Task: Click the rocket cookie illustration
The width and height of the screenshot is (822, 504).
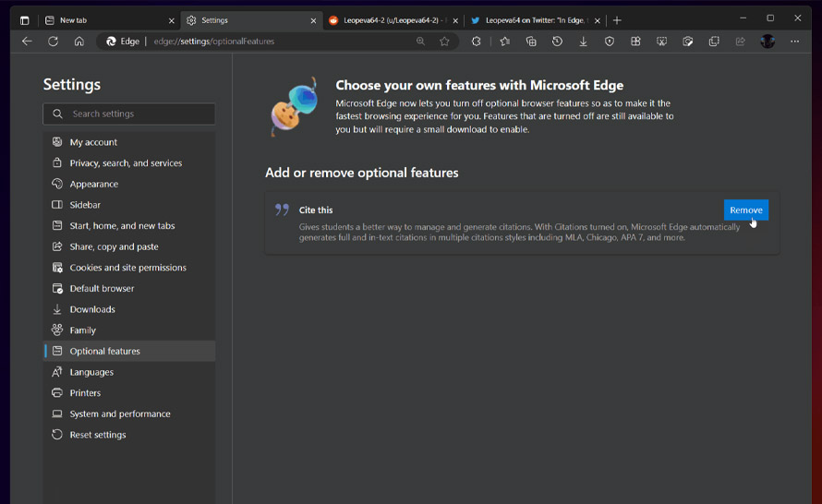Action: 295,107
